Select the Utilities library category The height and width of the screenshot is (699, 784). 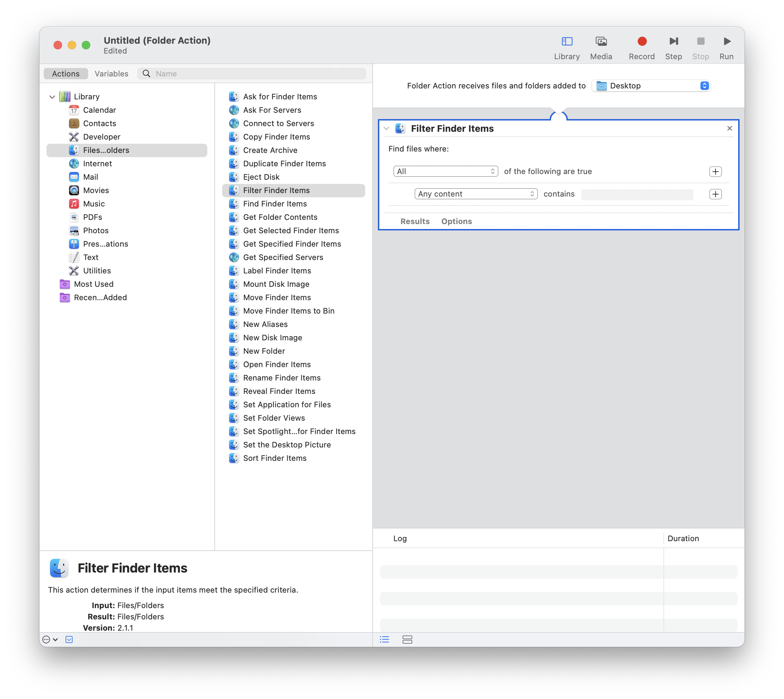[x=97, y=271]
